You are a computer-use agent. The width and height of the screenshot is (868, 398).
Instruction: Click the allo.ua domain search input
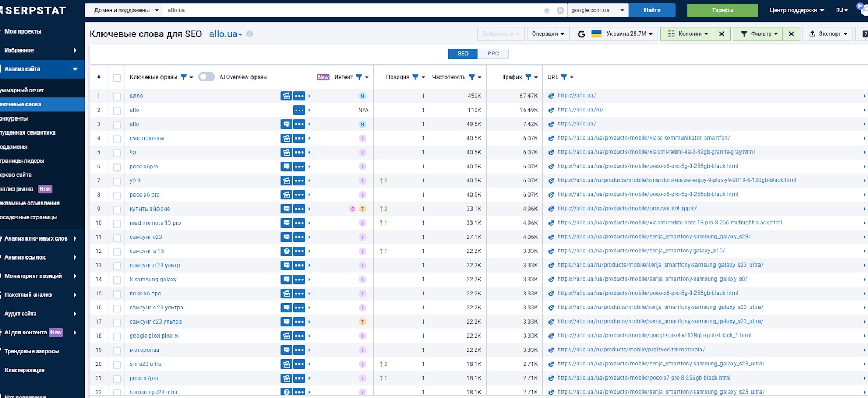click(x=353, y=10)
